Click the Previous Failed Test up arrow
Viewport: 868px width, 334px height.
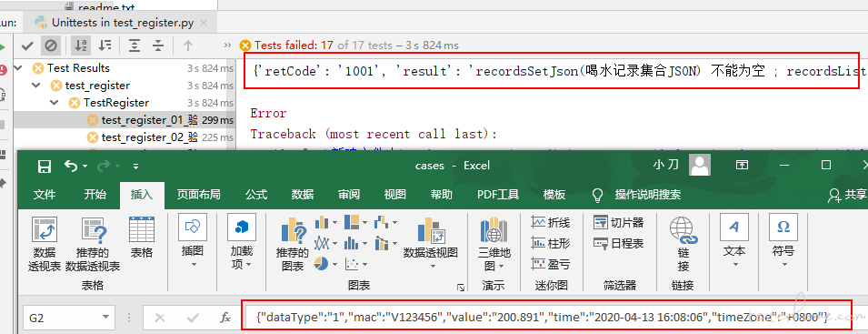click(x=188, y=46)
